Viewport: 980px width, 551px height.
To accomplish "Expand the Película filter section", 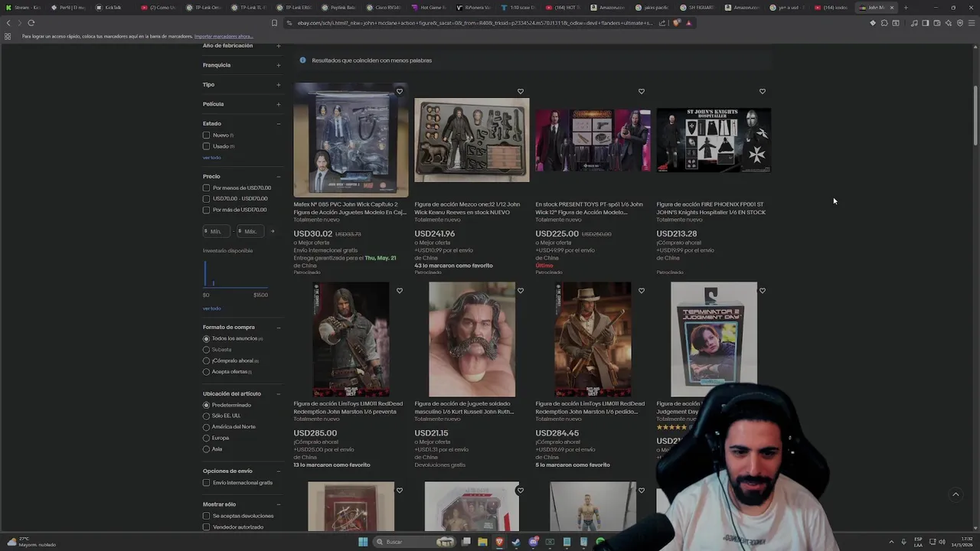I will coord(278,104).
